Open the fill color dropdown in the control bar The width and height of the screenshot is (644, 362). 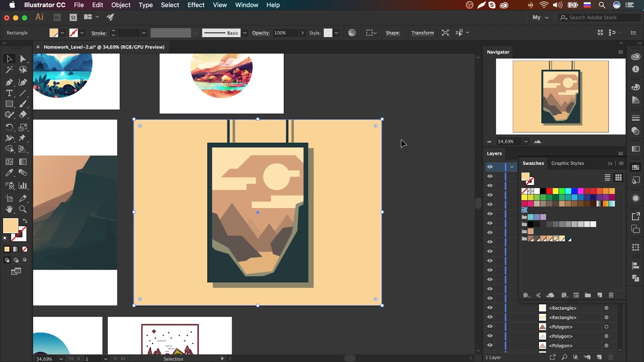coord(62,33)
